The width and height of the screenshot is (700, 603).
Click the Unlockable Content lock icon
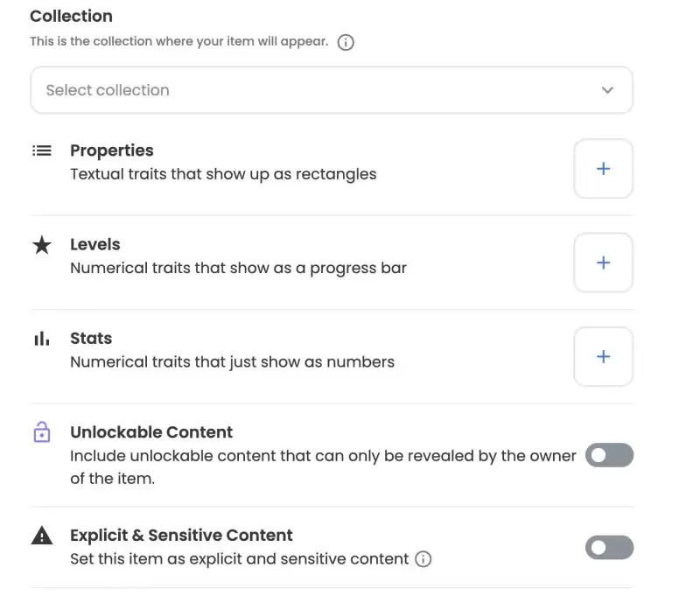point(42,432)
